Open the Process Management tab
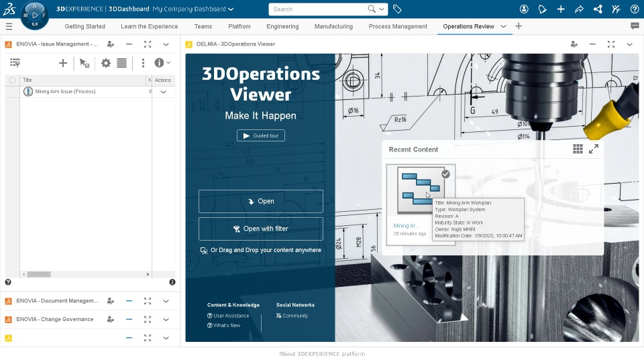 (x=398, y=26)
